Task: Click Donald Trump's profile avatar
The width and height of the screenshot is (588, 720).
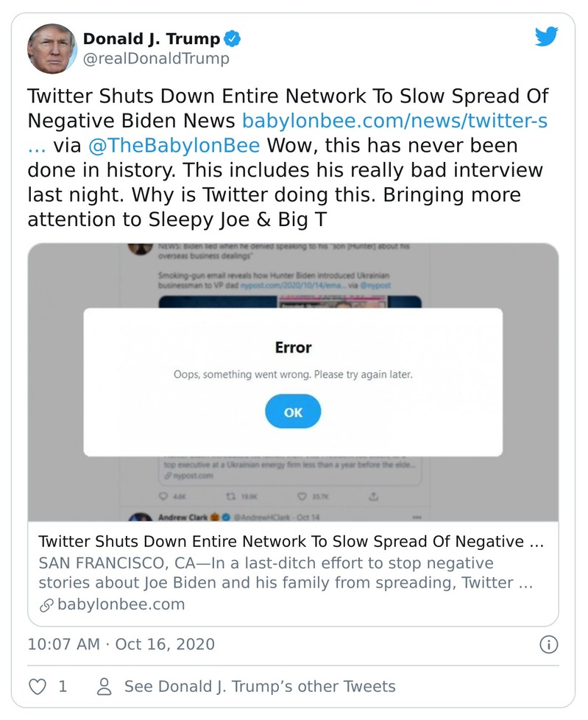Action: tap(52, 48)
